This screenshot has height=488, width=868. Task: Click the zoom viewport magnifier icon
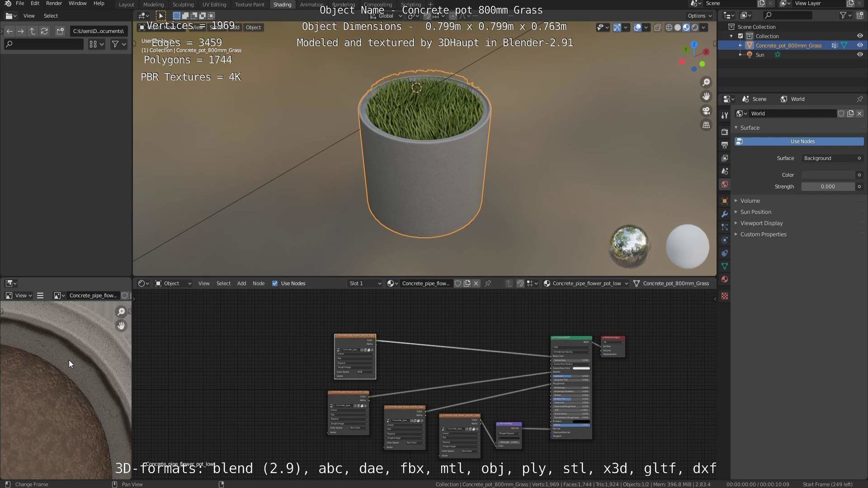[706, 82]
